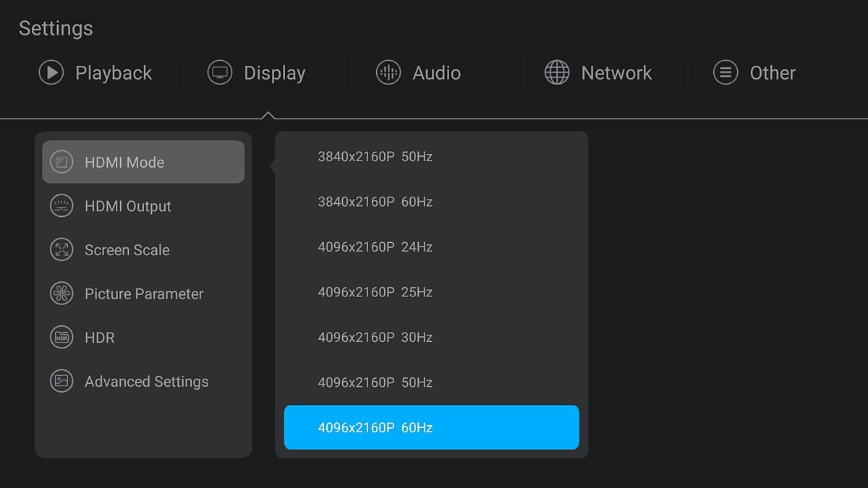This screenshot has height=488, width=868.
Task: Click the Audio waveform icon
Action: [x=388, y=73]
